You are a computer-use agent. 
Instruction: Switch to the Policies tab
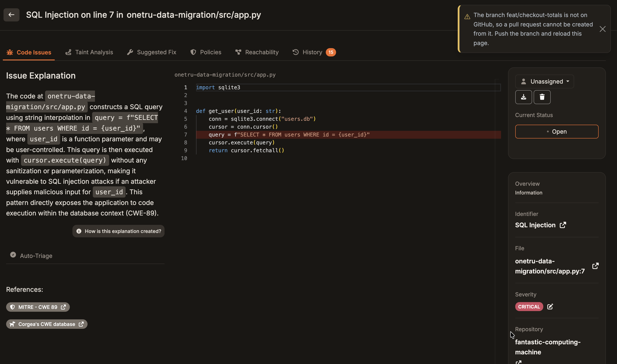point(206,52)
